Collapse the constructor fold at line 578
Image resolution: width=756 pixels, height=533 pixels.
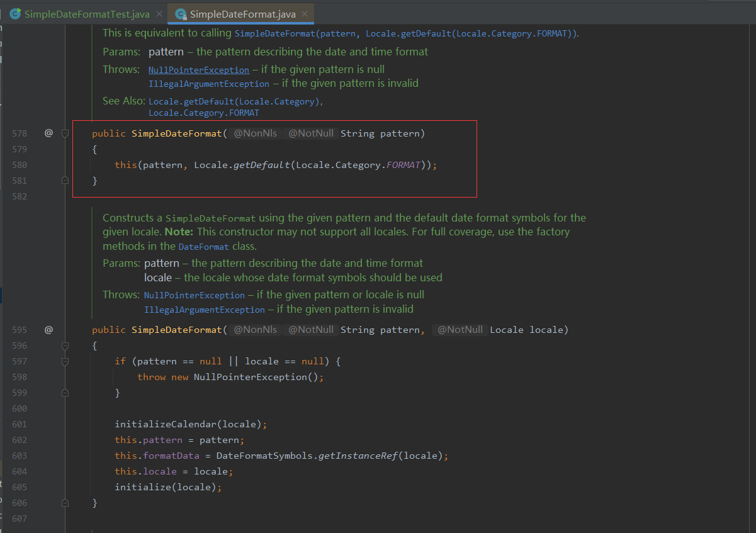[65, 133]
